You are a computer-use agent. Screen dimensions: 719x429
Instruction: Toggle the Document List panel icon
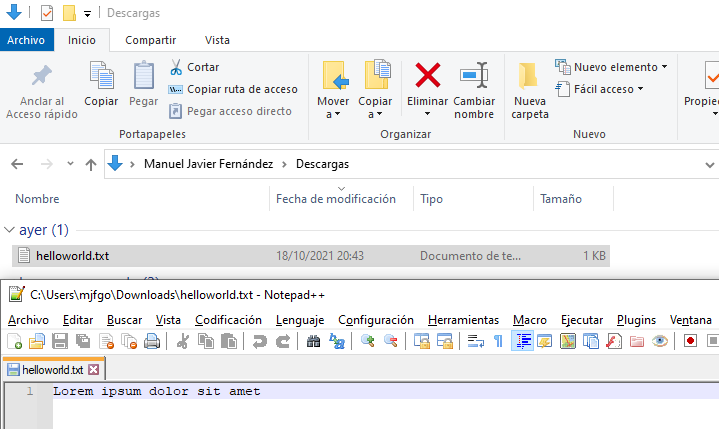click(591, 341)
